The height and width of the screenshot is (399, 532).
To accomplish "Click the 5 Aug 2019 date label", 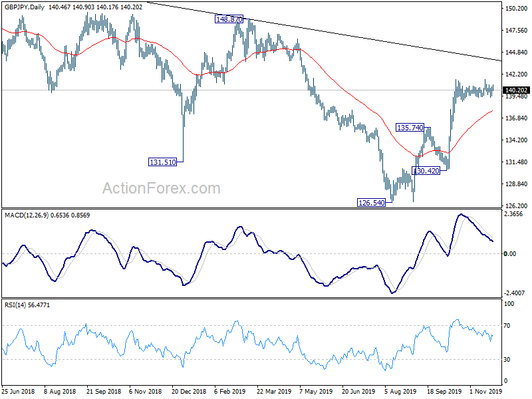I will [x=400, y=391].
